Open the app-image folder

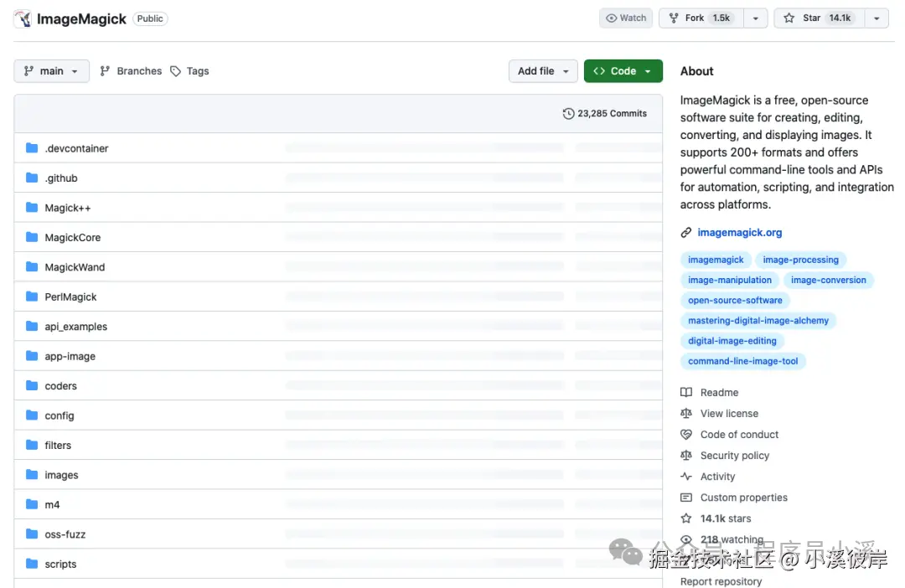[70, 356]
